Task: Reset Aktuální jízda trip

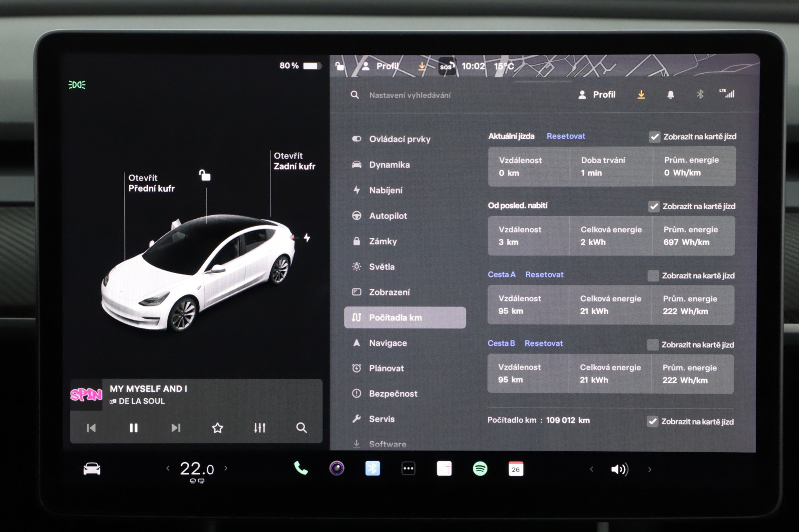Action: [566, 136]
